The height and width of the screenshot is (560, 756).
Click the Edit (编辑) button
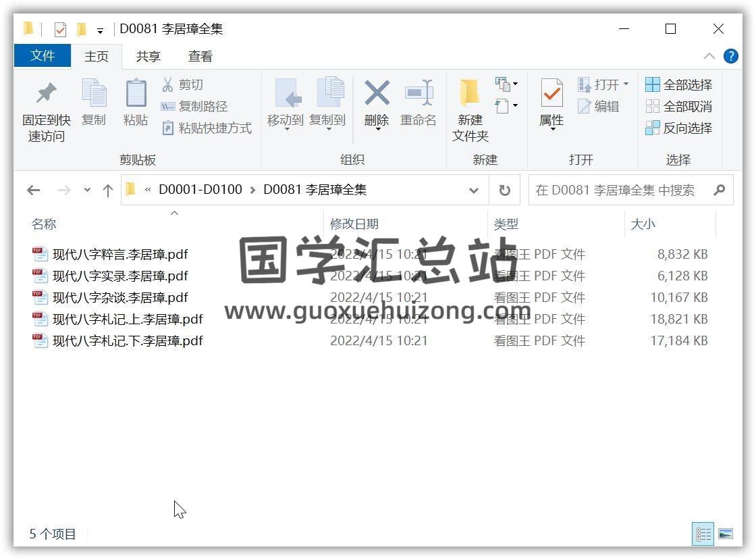click(599, 106)
